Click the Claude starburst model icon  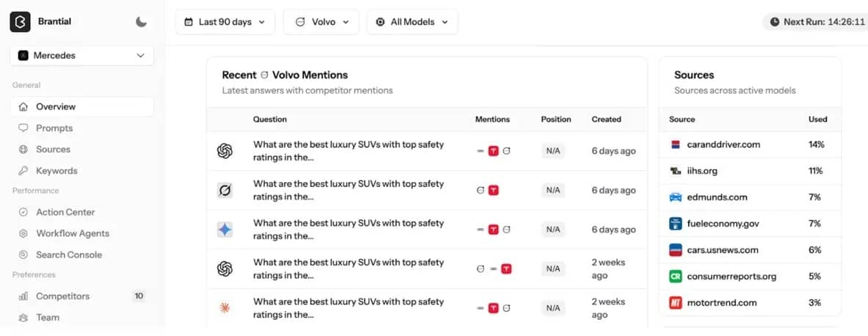(x=225, y=308)
